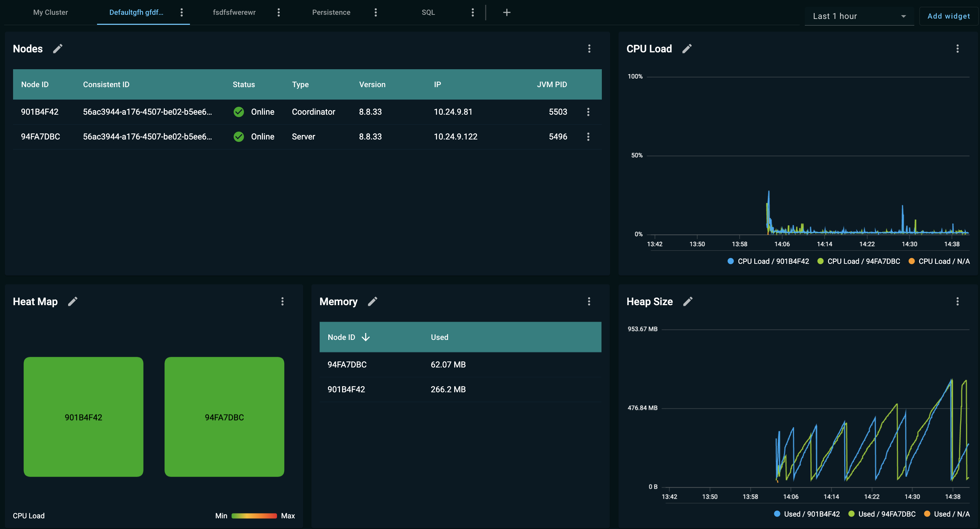Click 62.07 MB memory value

448,365
